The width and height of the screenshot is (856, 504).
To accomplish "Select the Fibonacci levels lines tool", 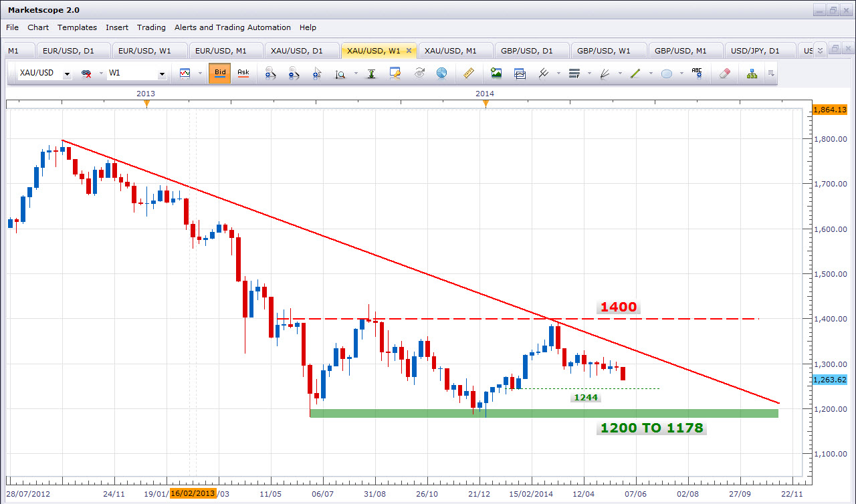I will pos(573,74).
